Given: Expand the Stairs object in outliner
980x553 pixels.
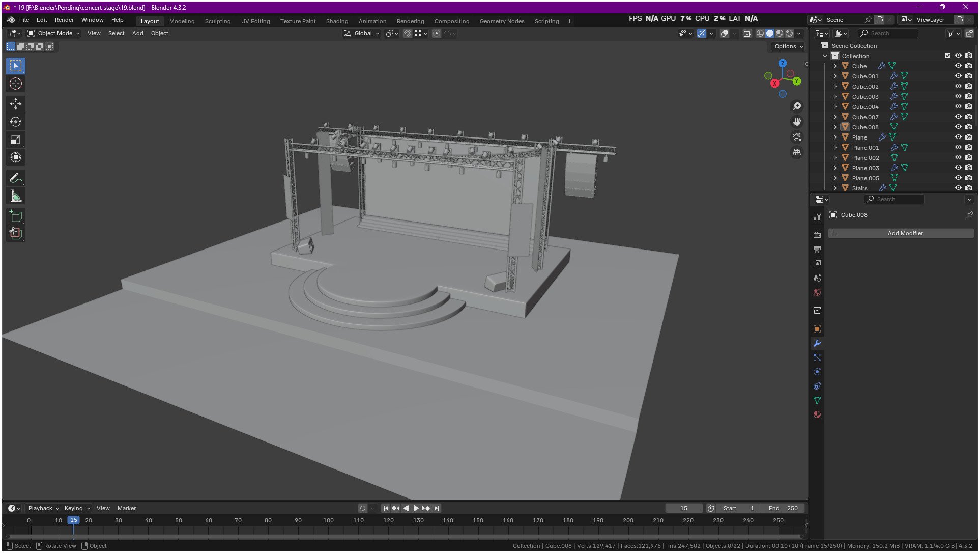Looking at the screenshot, I should point(835,188).
